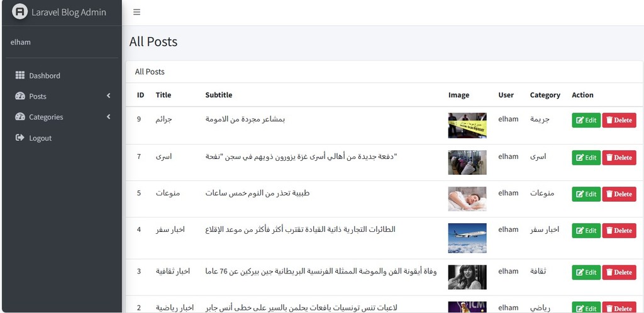Viewport: 644px width, 313px height.
Task: Click the user cell elham in row 4
Action: [508, 230]
